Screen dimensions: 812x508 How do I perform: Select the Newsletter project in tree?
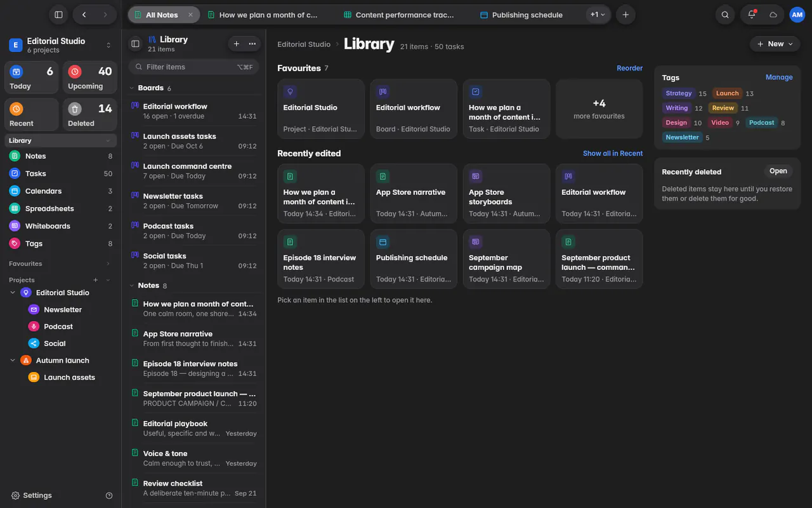[63, 310]
